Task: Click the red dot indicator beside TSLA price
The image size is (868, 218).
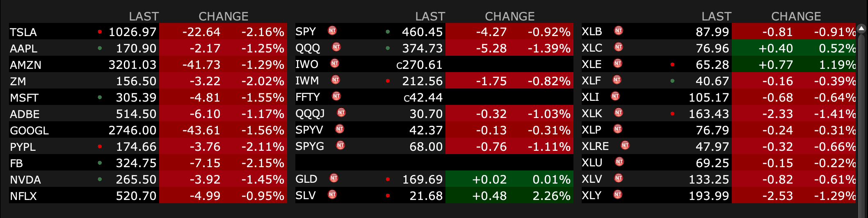Action: pyautogui.click(x=100, y=32)
